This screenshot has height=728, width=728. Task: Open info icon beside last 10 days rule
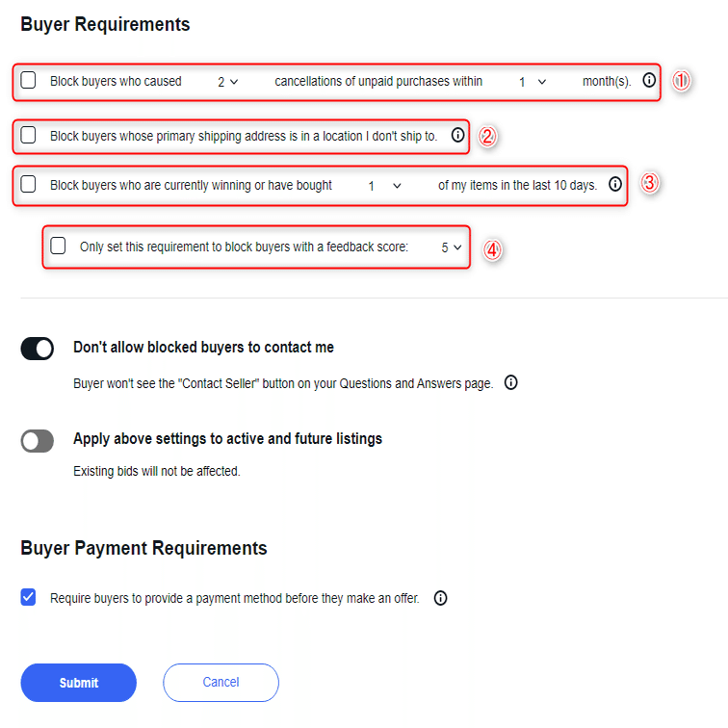pos(615,184)
